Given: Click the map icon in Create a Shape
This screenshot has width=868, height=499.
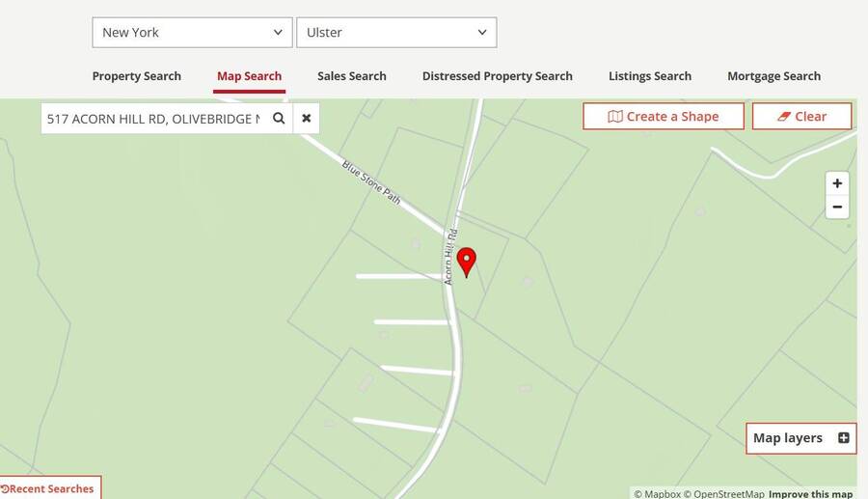Looking at the screenshot, I should (615, 116).
